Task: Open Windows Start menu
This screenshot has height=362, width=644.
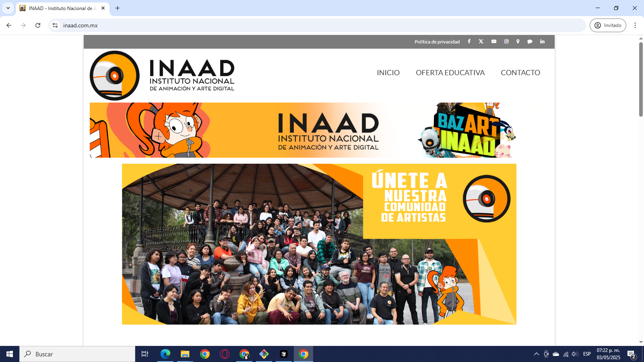Action: 10,354
